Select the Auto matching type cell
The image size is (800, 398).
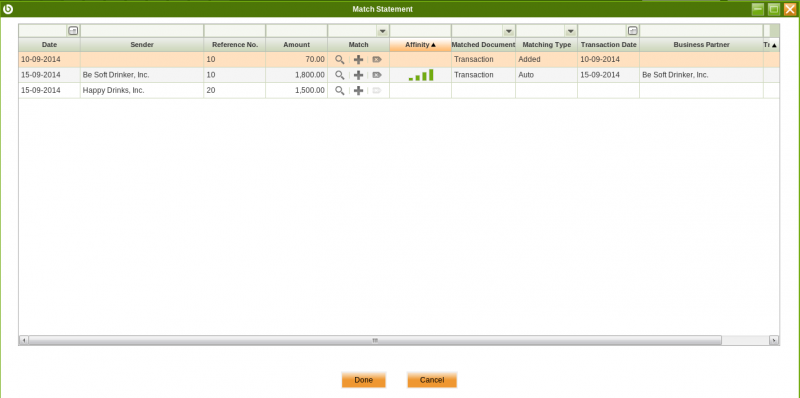coord(546,75)
